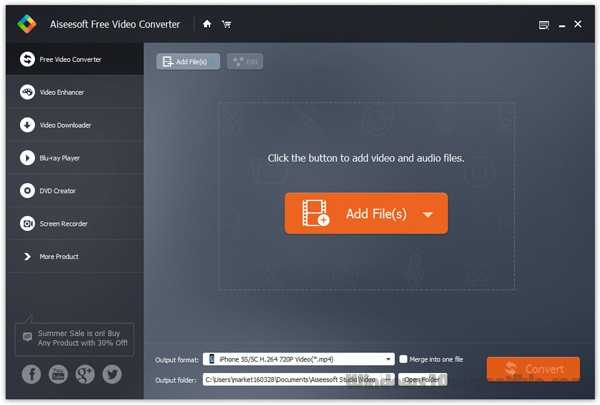The width and height of the screenshot is (600, 405).
Task: Open DVD Creator from the sidebar
Action: click(x=57, y=191)
